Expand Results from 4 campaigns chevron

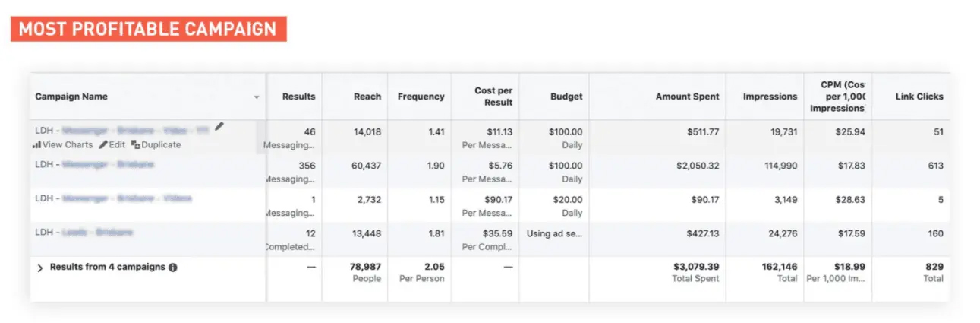40,268
